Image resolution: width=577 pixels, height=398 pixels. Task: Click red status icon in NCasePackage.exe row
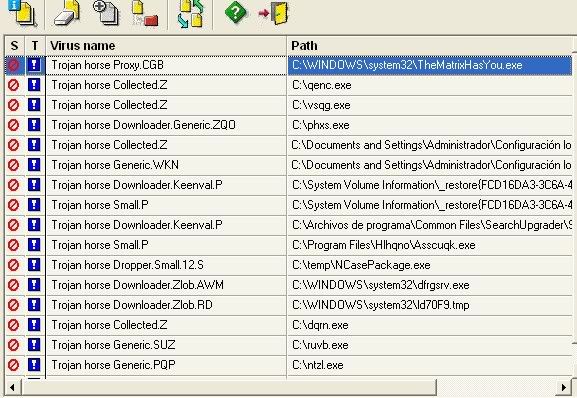click(x=14, y=265)
